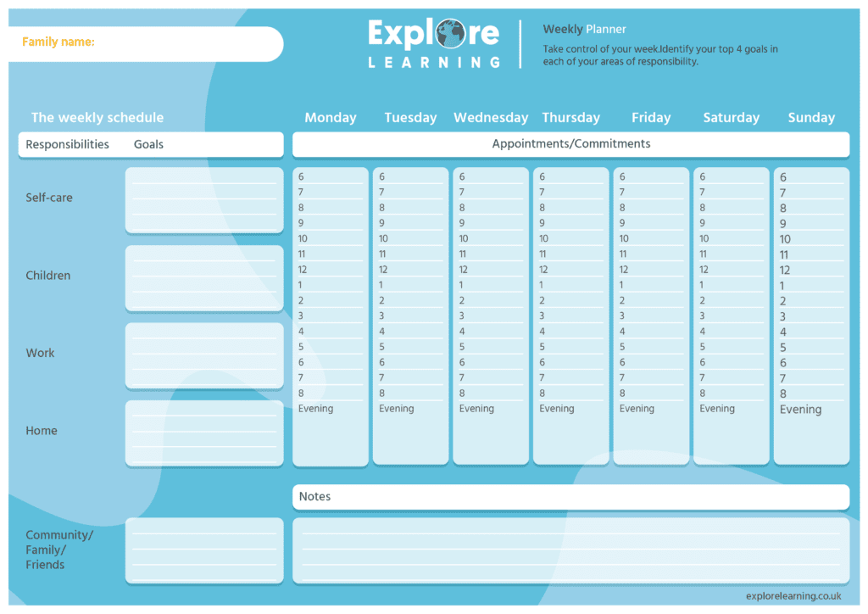
Task: Click Friday's 12 o'clock row
Action: click(651, 270)
